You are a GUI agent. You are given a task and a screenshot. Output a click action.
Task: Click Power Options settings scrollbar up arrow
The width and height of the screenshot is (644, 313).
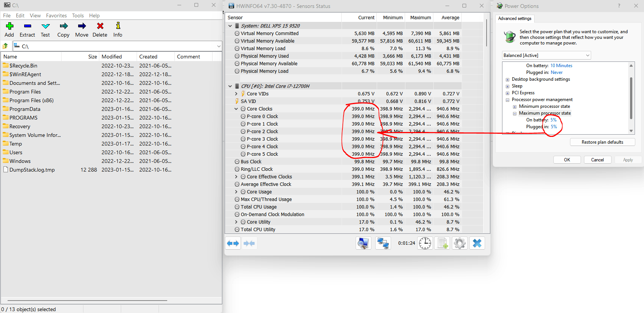pos(631,66)
